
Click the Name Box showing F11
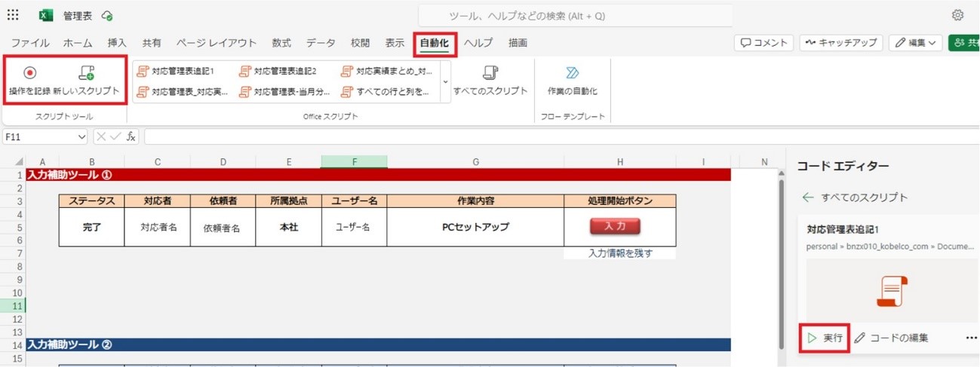[39, 137]
